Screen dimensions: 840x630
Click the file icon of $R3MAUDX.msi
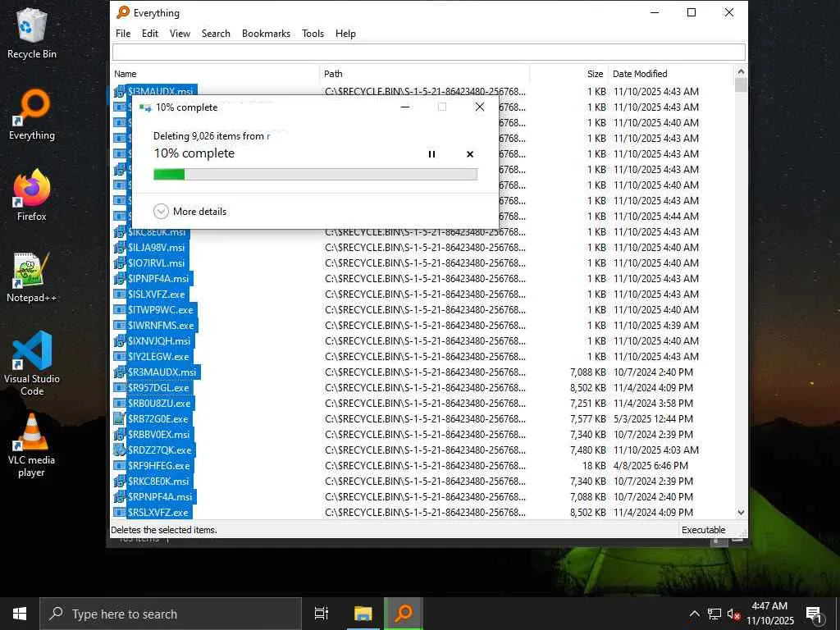(120, 372)
